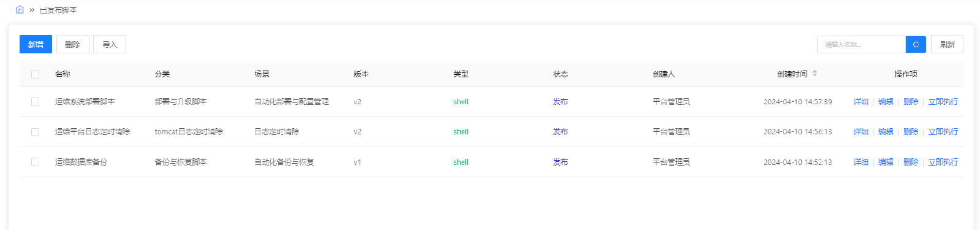Click 发布 status of 运维平台日志定时清除
The image size is (980, 230).
point(560,132)
